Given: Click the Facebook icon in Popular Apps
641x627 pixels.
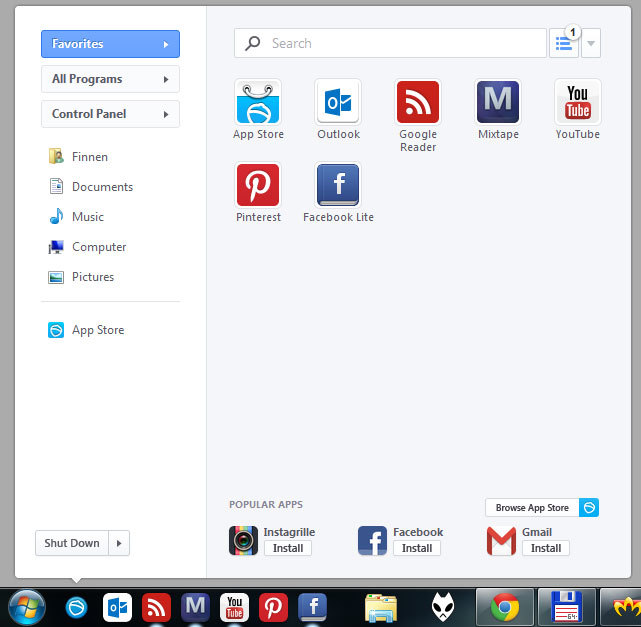Looking at the screenshot, I should point(372,540).
